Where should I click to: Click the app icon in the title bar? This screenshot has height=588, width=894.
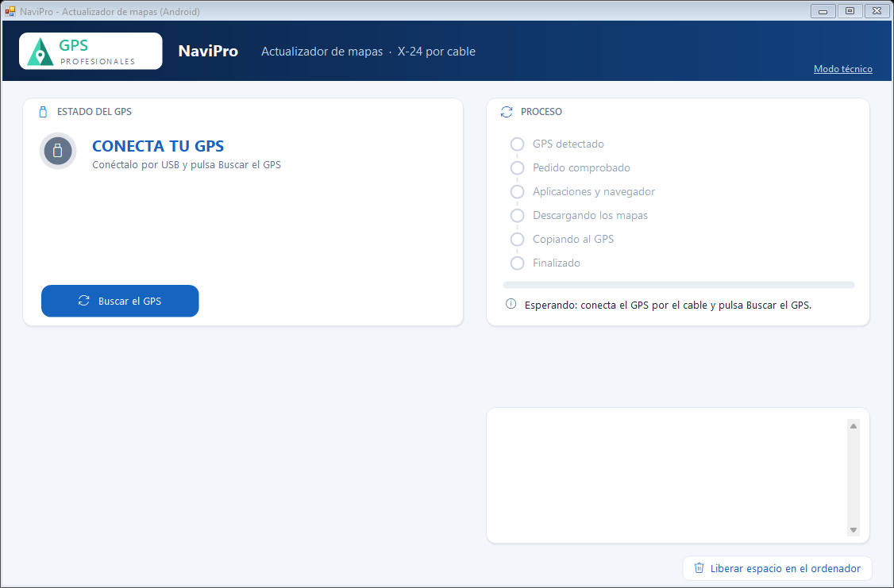point(10,11)
